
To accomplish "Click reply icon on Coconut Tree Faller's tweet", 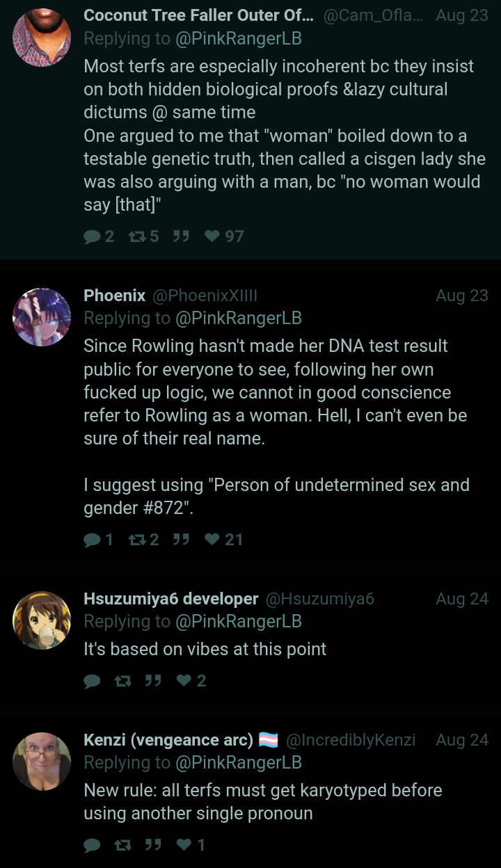I will click(x=92, y=236).
